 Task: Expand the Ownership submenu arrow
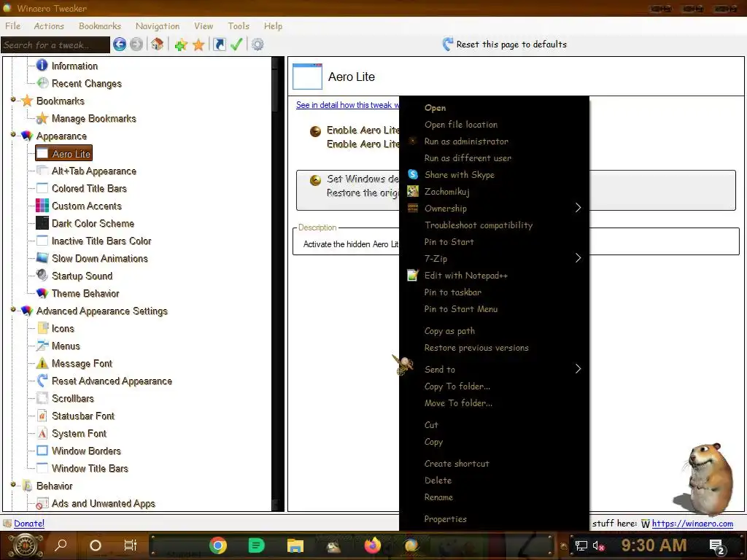(x=578, y=208)
